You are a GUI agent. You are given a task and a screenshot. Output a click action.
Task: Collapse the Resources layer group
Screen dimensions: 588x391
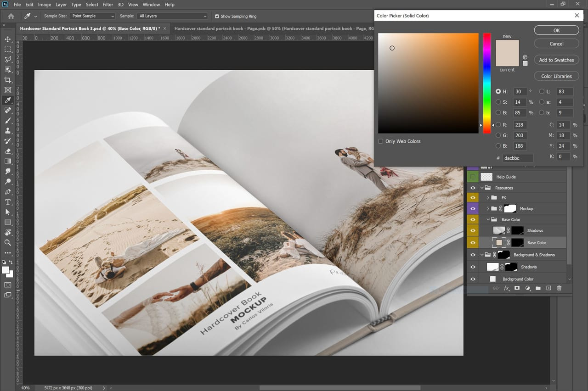point(482,188)
